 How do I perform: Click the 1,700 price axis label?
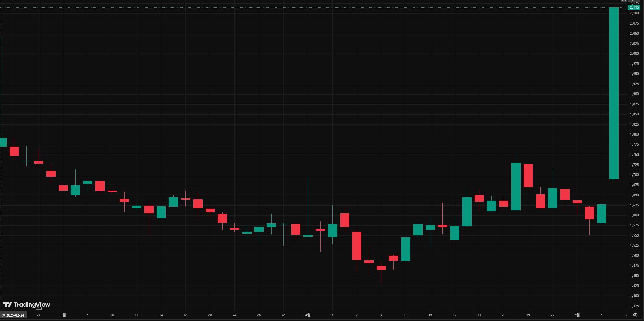pos(634,175)
